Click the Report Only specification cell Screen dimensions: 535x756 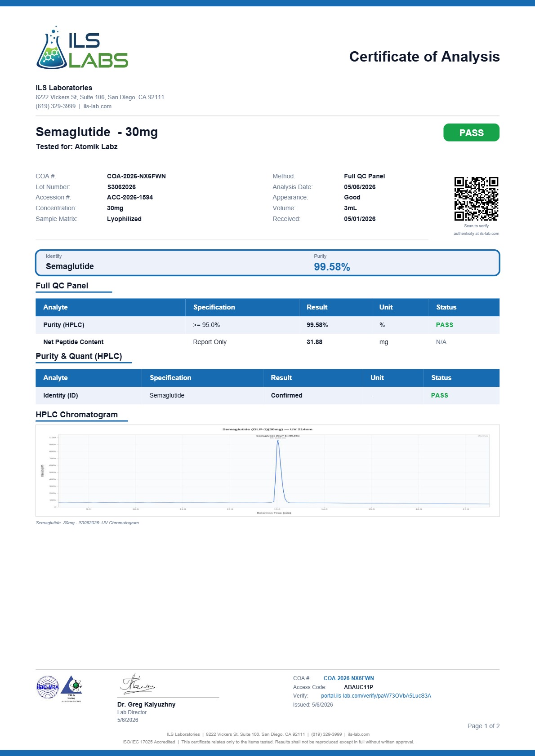(x=210, y=342)
